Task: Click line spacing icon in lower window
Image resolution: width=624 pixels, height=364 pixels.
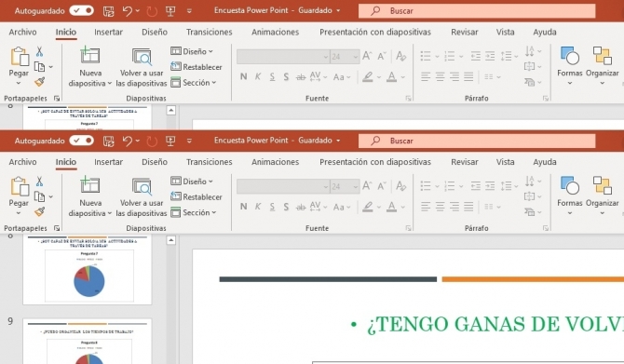Action: (507, 186)
